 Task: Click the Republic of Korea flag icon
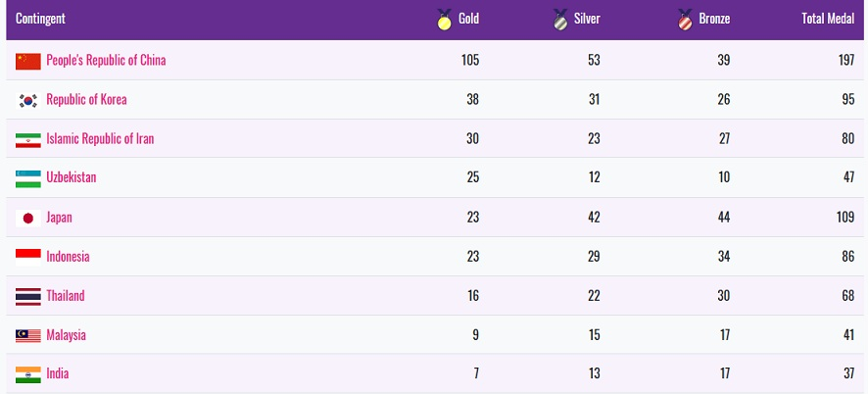click(x=28, y=100)
